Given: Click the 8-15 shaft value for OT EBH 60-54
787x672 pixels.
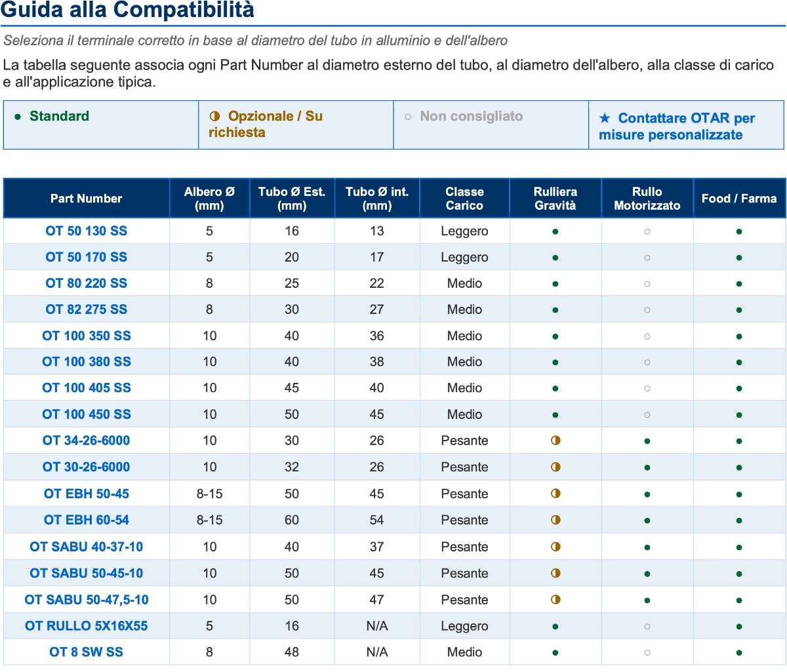Looking at the screenshot, I should 210,520.
